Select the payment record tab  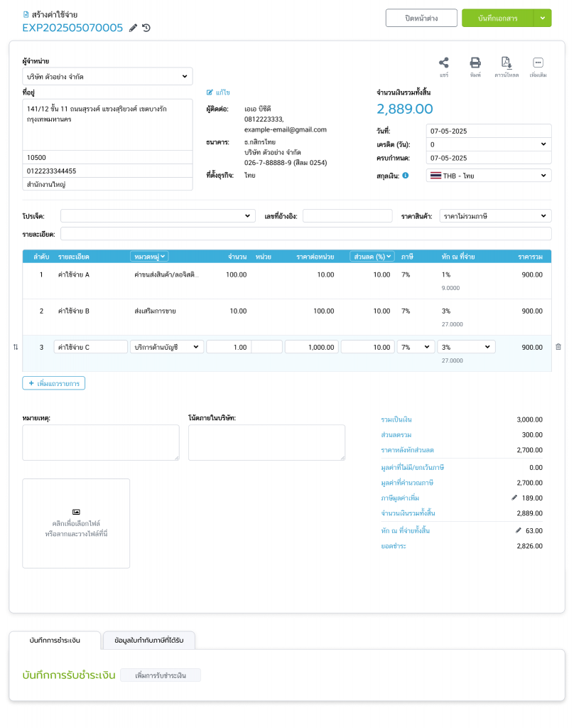pyautogui.click(x=55, y=640)
